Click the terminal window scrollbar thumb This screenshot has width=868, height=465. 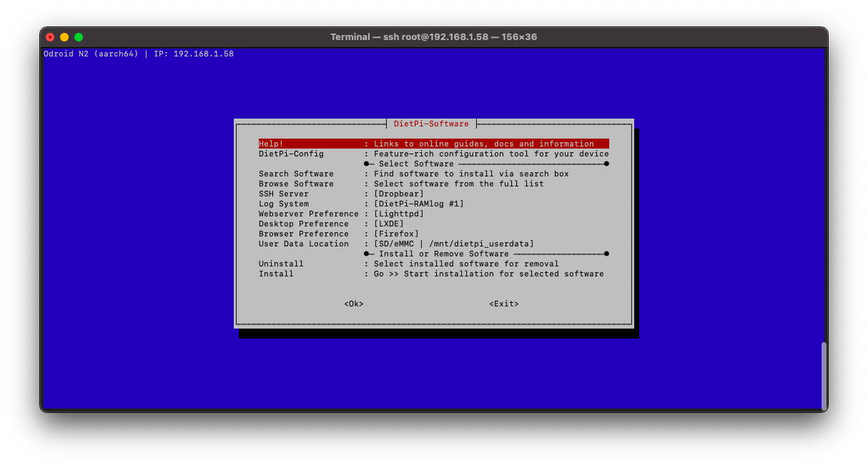click(824, 375)
